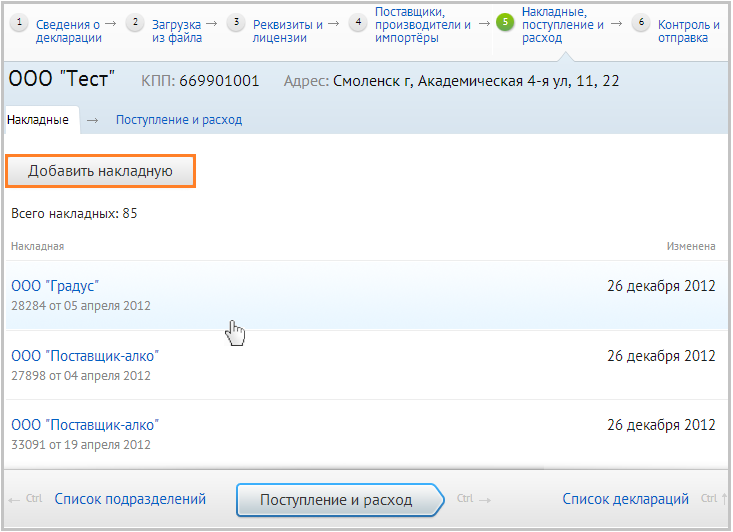Click step 6 number circle
Image resolution: width=733 pixels, height=532 pixels.
641,22
